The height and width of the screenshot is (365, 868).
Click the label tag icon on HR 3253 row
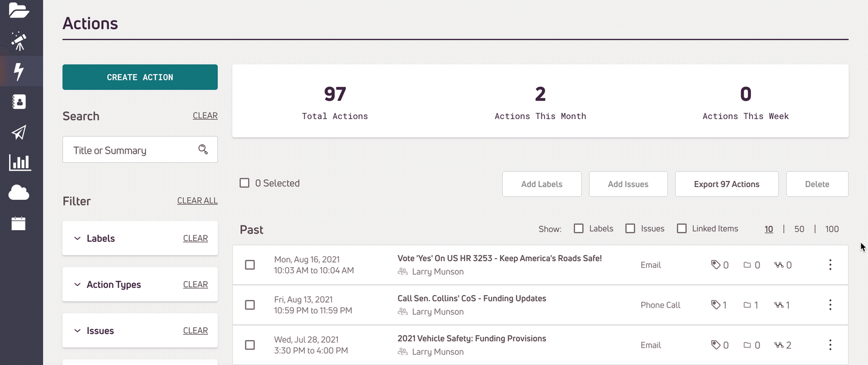click(x=716, y=265)
